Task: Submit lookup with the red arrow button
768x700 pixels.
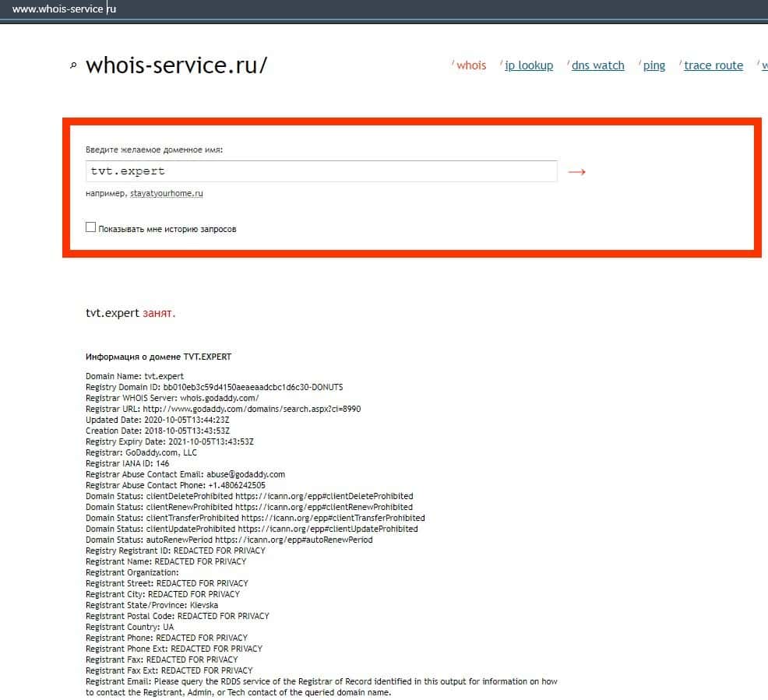Action: [x=576, y=172]
